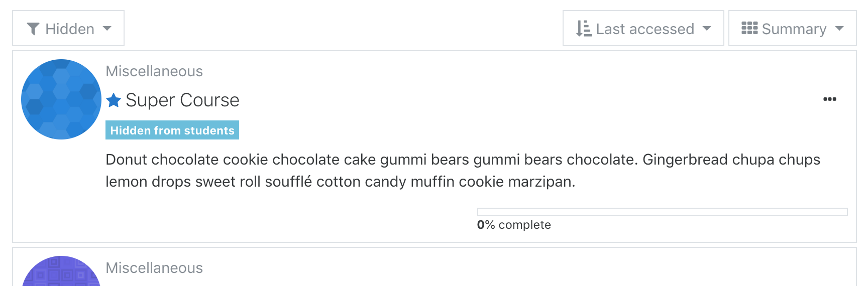Click the funnel filter icon
The height and width of the screenshot is (286, 868).
tap(33, 29)
